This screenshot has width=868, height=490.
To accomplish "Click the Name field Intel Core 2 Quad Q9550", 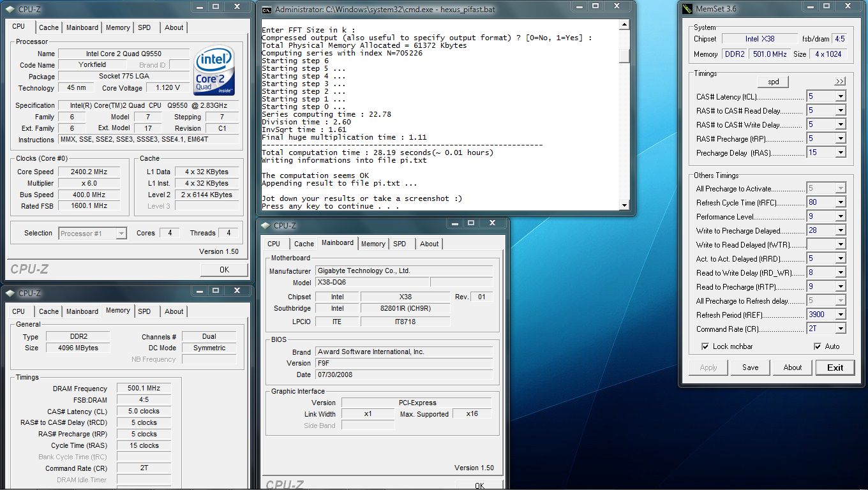I will pyautogui.click(x=124, y=54).
